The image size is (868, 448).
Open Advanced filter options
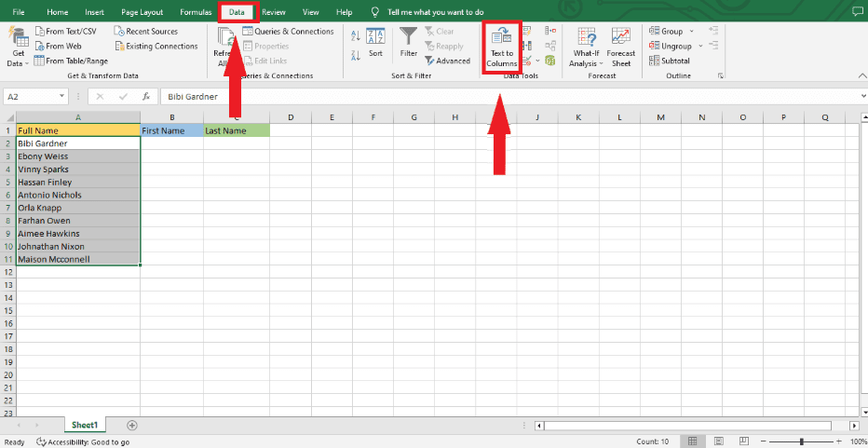[x=447, y=61]
